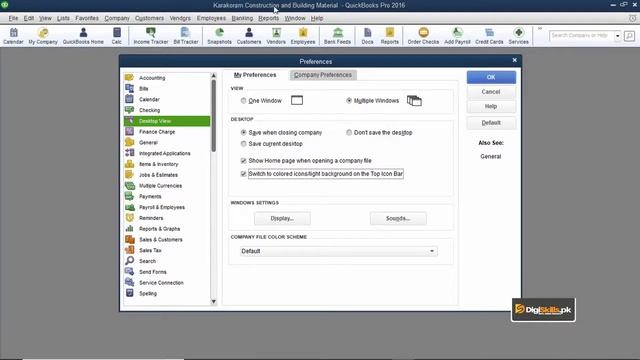Open Customers center icon
Screen dimensions: 640x360
[x=249, y=36]
